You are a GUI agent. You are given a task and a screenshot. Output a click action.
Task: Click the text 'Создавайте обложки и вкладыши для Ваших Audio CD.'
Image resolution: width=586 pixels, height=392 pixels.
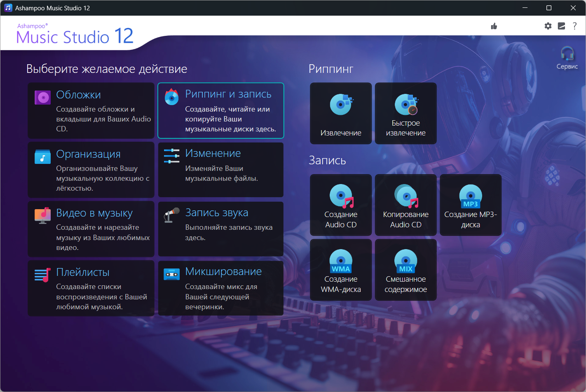103,119
